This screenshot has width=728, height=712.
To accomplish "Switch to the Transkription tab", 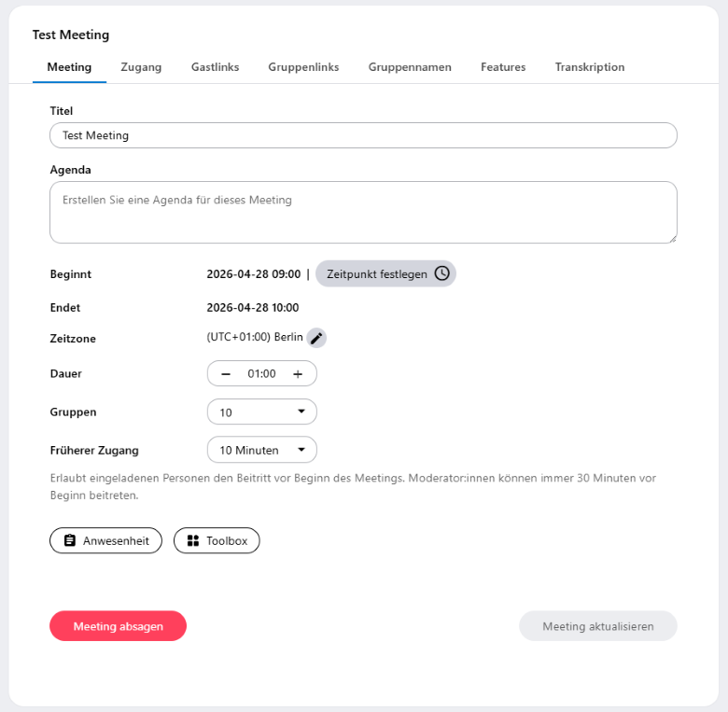I will (x=590, y=67).
